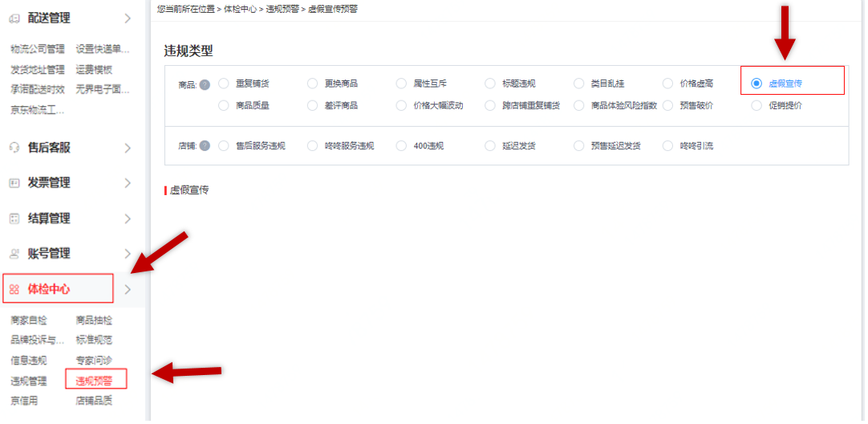Viewport: 868px width, 424px height.
Task: Choose the 商品质量 radio option
Action: pyautogui.click(x=224, y=105)
